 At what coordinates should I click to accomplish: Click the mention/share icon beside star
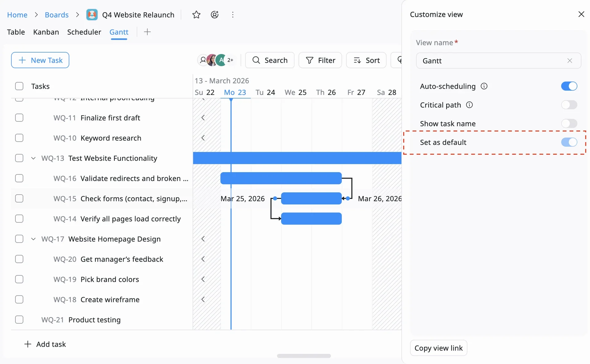point(214,15)
